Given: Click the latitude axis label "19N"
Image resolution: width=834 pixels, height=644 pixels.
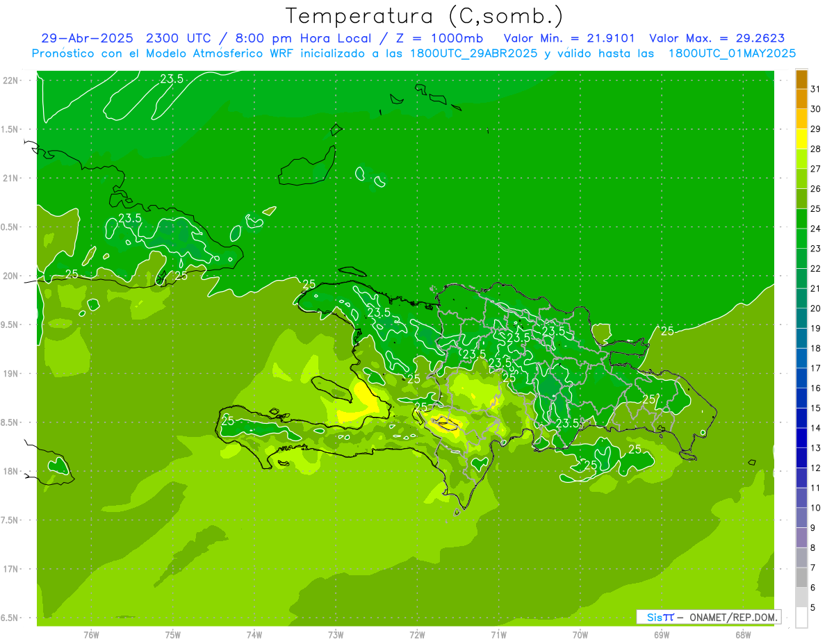Looking at the screenshot, I should point(11,373).
